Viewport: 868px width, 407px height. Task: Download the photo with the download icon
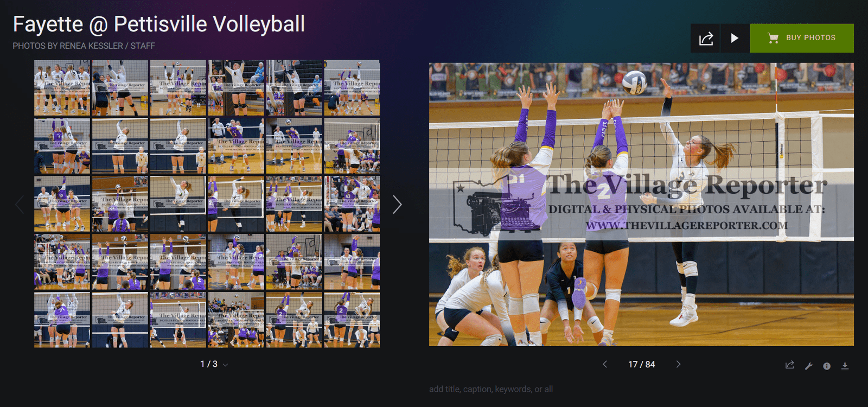[x=845, y=366]
